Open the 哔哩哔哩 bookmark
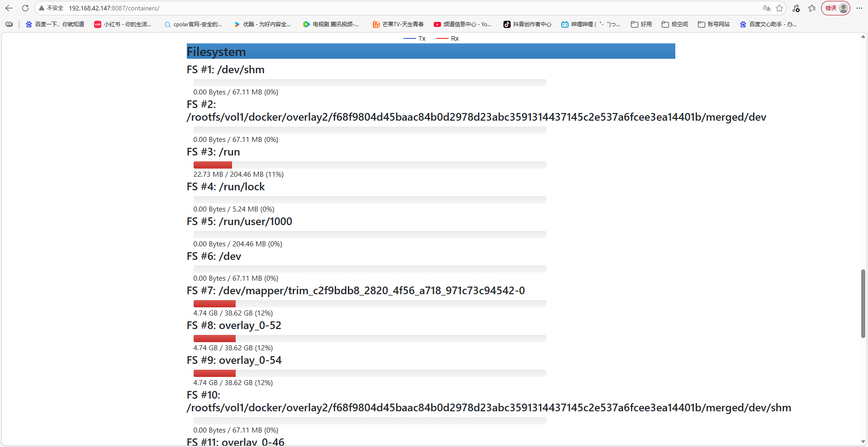The image size is (868, 447). (x=590, y=24)
